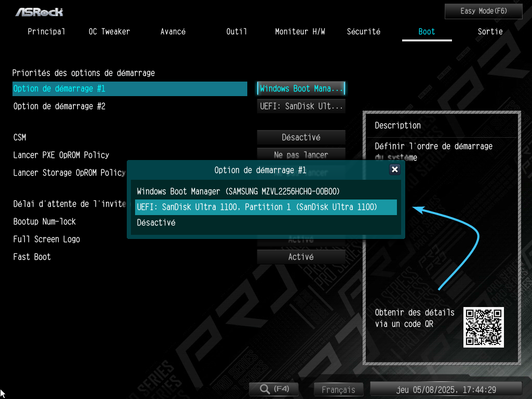Open the Sécurité tab
The width and height of the screenshot is (532, 399).
click(x=364, y=32)
